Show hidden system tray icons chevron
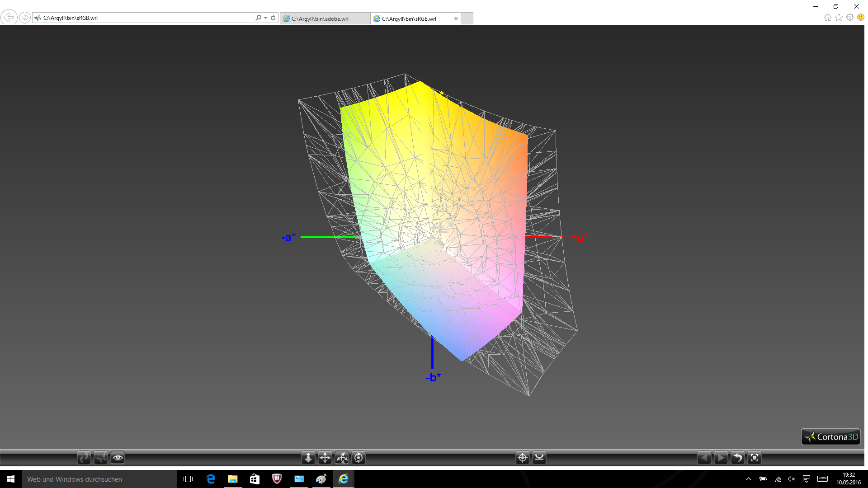868x488 pixels. coord(748,479)
